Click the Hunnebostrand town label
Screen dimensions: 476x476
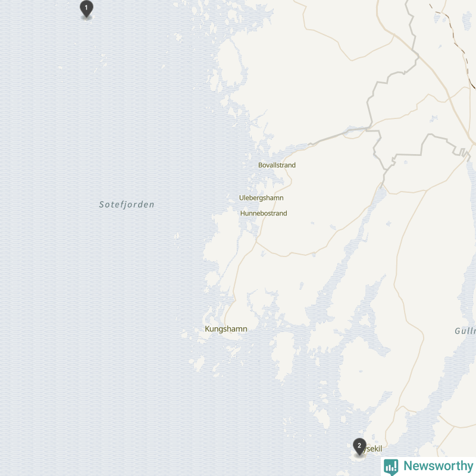264,214
